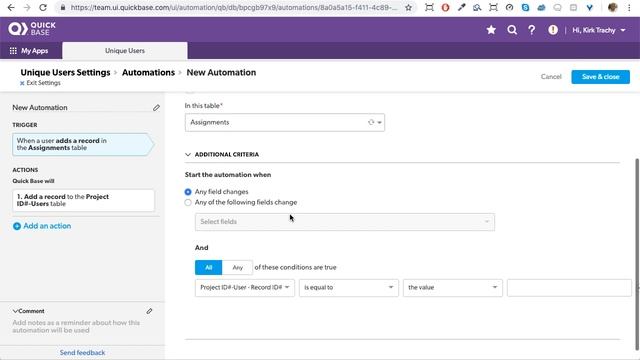Collapse the Comment section chevron
This screenshot has width=640, height=360.
pyautogui.click(x=15, y=311)
